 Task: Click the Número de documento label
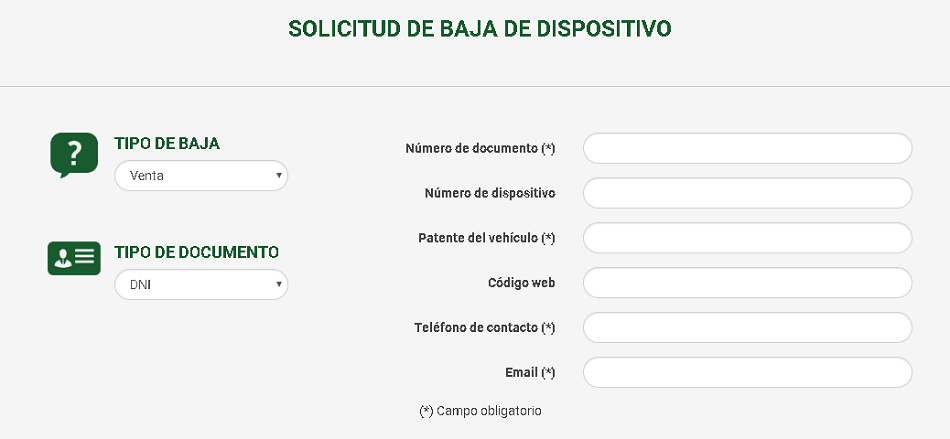480,148
